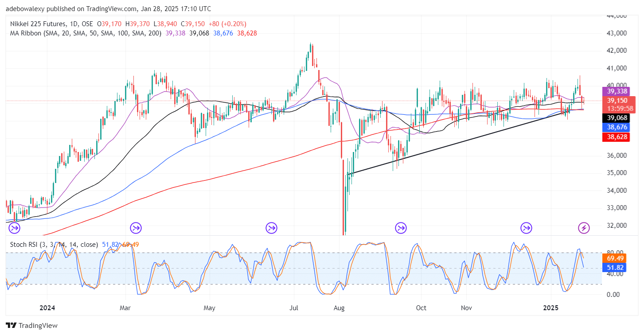Viewport: 644px width, 335px height.
Task: Click the 0.00 level on the Stoch RSI axis
Action: (x=614, y=295)
